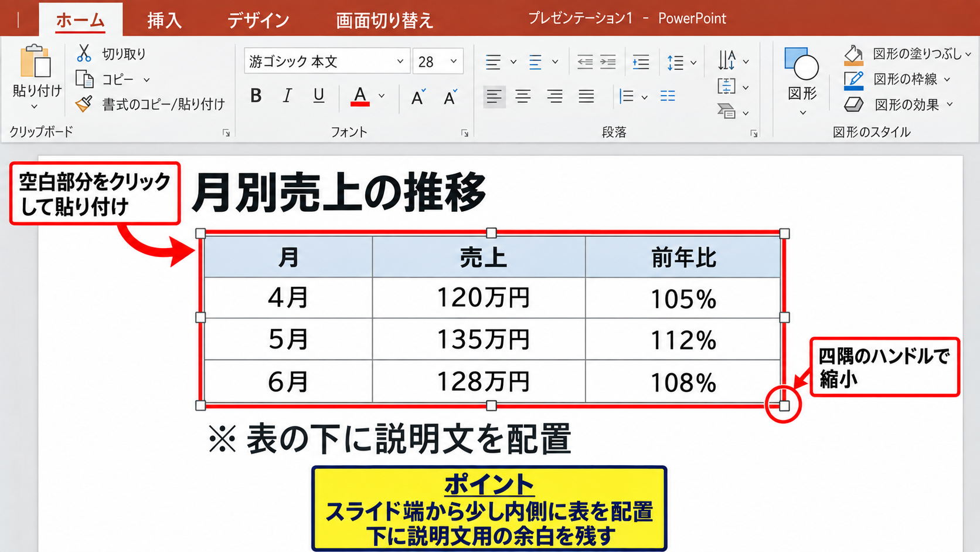The height and width of the screenshot is (552, 980).
Task: Click the align text vertical icon
Action: (726, 86)
